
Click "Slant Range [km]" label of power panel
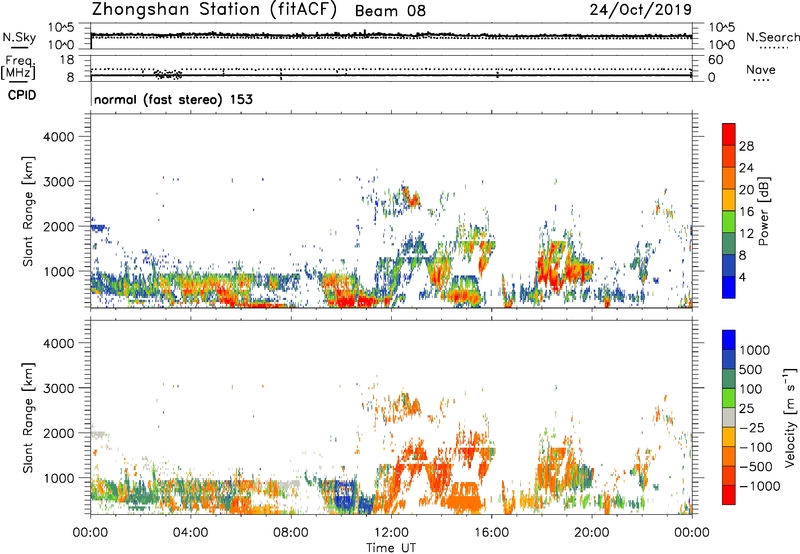pyautogui.click(x=28, y=211)
